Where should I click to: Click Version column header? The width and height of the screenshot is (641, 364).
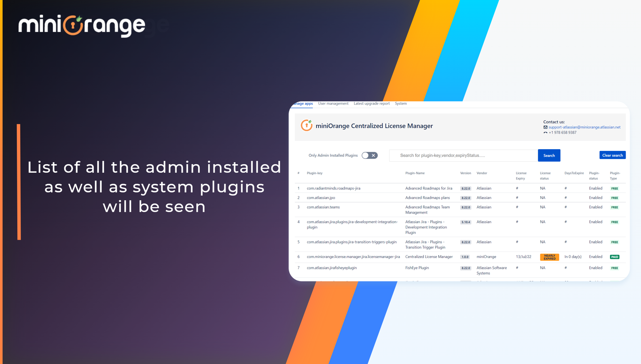[465, 173]
